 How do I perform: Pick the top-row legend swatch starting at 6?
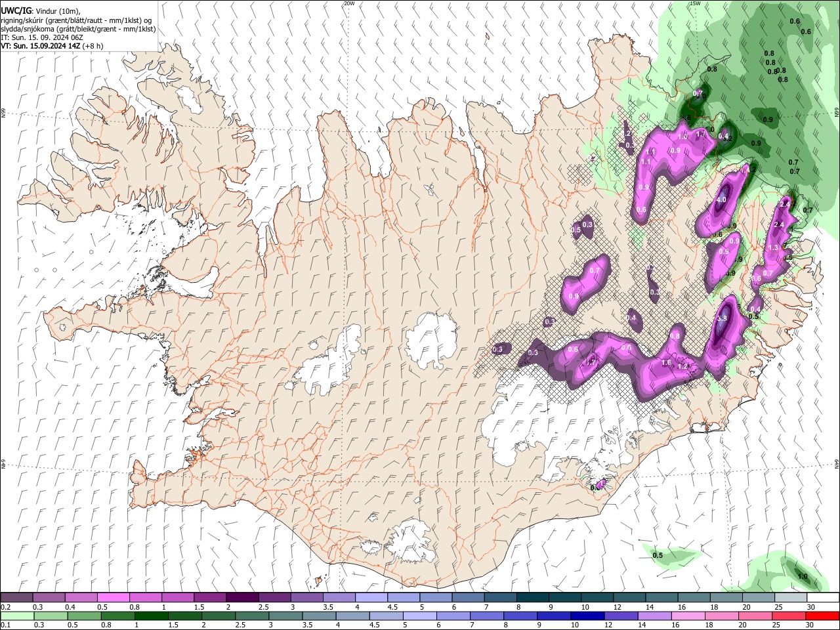click(x=468, y=597)
